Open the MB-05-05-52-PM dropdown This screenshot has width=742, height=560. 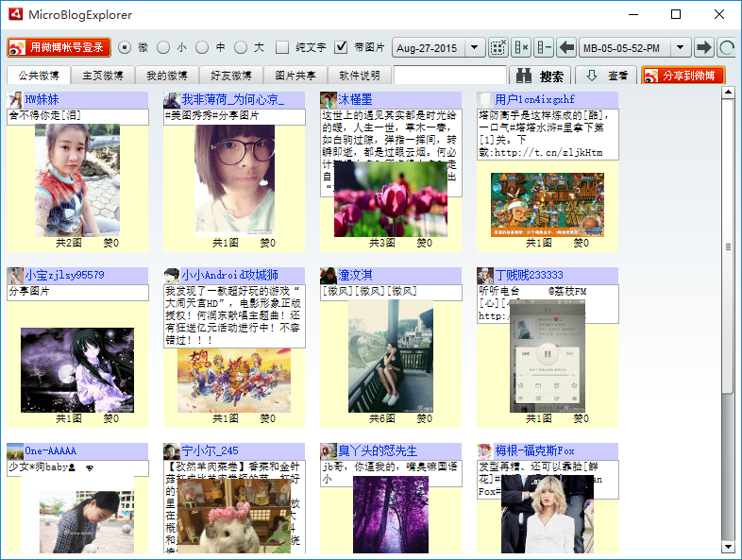tap(680, 47)
